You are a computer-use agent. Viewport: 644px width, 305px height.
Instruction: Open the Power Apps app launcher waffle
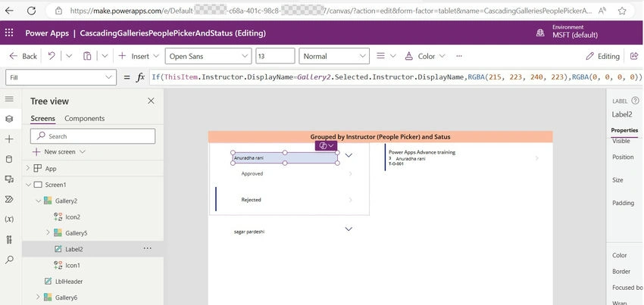tap(9, 33)
